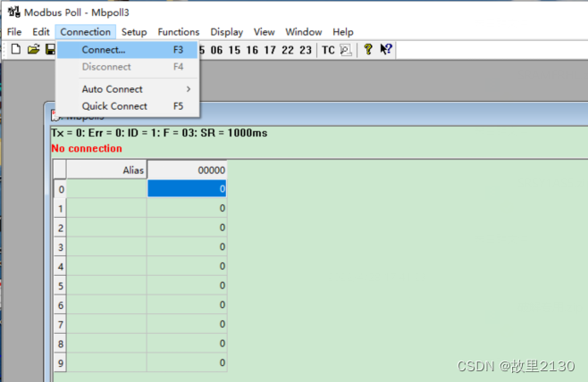The image size is (588, 382).
Task: Select function 22 toolbar button
Action: pos(288,50)
